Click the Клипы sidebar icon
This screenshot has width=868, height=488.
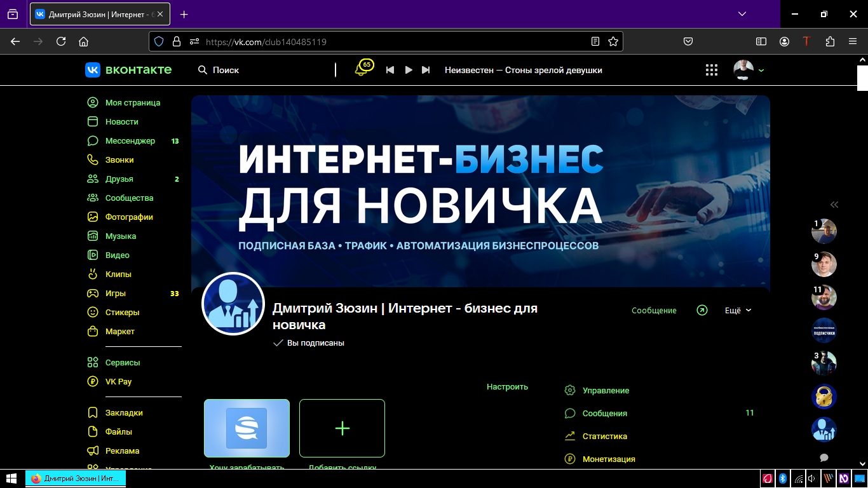(x=93, y=274)
